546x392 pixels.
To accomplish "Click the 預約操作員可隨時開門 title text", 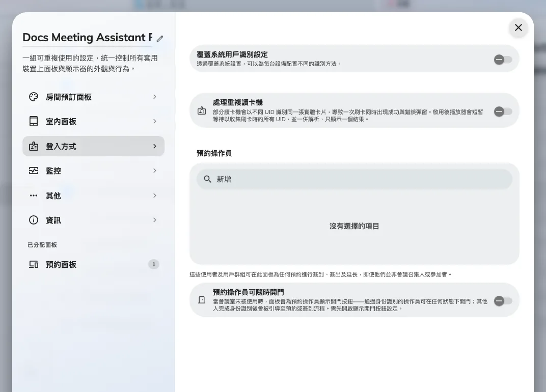I will (x=248, y=292).
